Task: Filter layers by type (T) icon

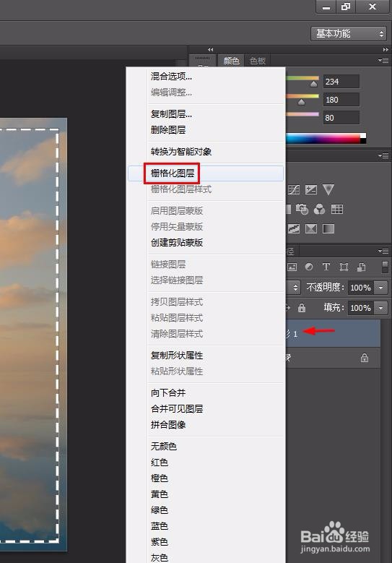Action: click(x=326, y=267)
